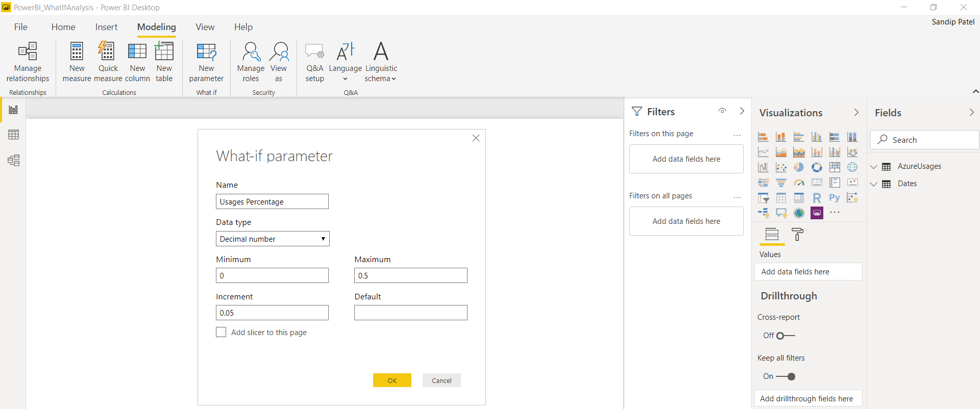Open Q&A setup
The width and height of the screenshot is (980, 409).
tap(314, 62)
